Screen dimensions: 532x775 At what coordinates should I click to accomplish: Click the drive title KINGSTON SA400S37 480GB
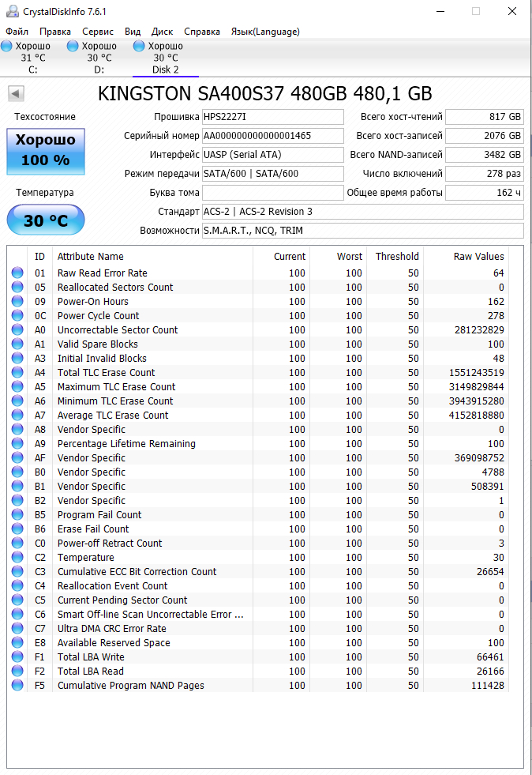click(264, 93)
